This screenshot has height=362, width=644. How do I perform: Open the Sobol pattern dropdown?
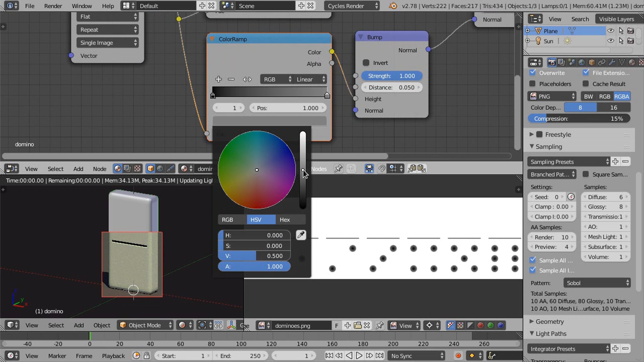point(597,283)
